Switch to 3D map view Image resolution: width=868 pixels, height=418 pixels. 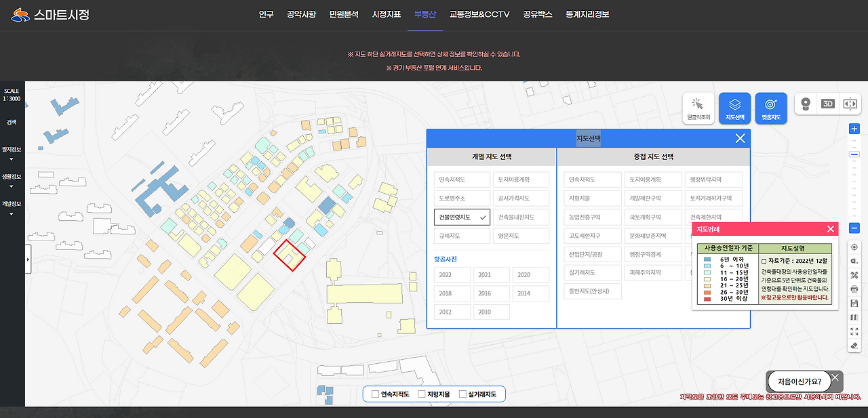[828, 104]
